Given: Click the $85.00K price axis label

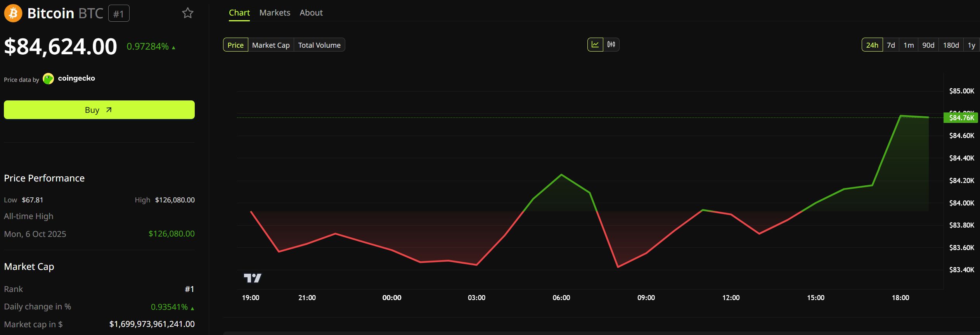Looking at the screenshot, I should [x=962, y=91].
